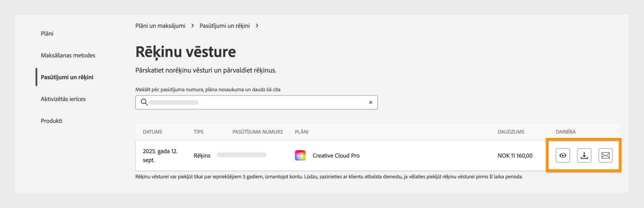Image resolution: width=644 pixels, height=208 pixels.
Task: Go to Aktivizētās ierīces section
Action: coord(63,99)
